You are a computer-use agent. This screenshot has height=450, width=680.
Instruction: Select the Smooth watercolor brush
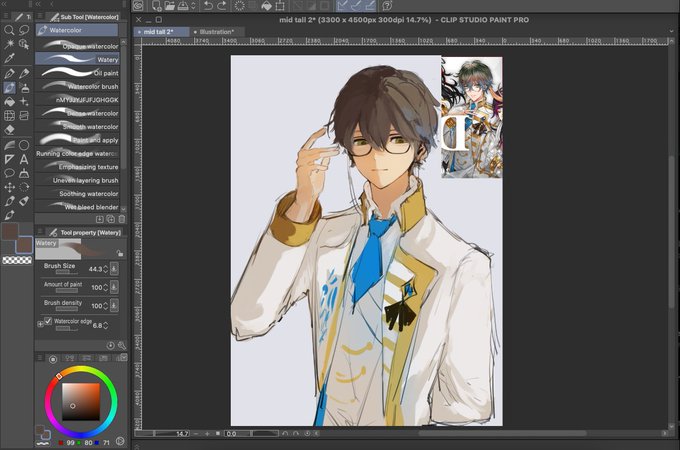coord(77,127)
